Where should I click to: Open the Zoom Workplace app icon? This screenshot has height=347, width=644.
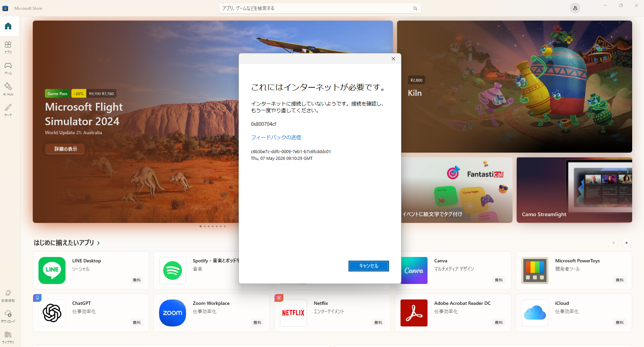point(173,313)
